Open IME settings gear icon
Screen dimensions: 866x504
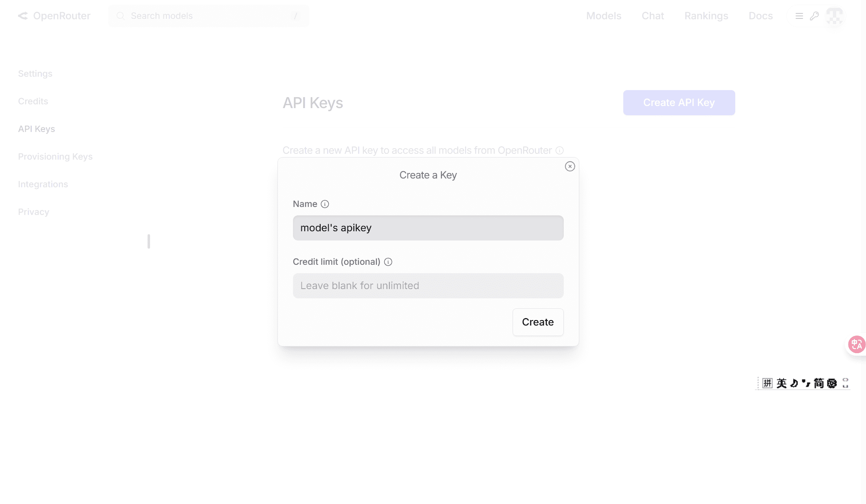[832, 383]
